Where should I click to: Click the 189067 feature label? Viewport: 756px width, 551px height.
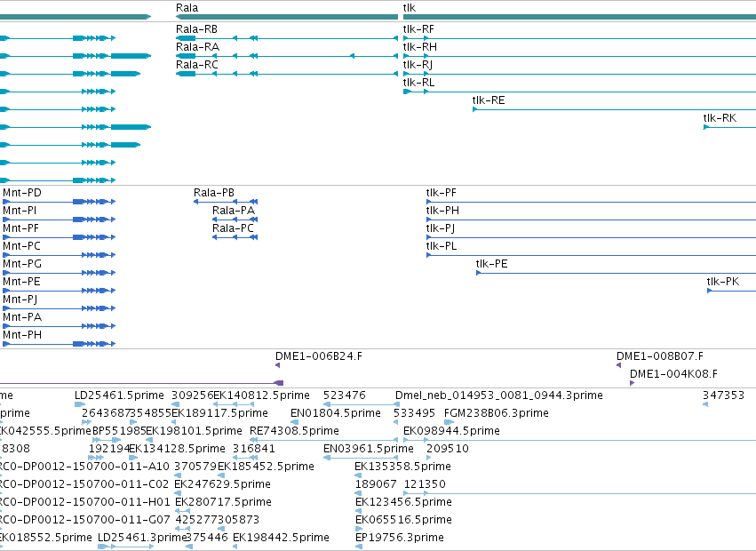pyautogui.click(x=376, y=485)
